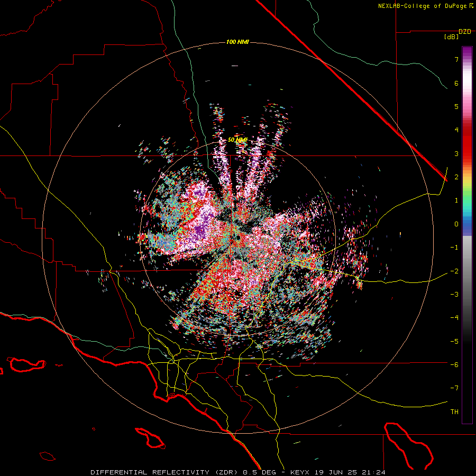Select the 0 dB scale value

pyautogui.click(x=456, y=224)
